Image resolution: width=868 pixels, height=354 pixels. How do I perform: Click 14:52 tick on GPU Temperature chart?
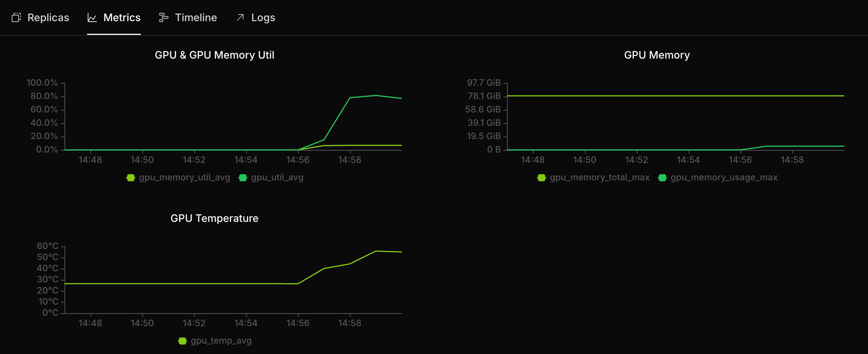click(194, 323)
